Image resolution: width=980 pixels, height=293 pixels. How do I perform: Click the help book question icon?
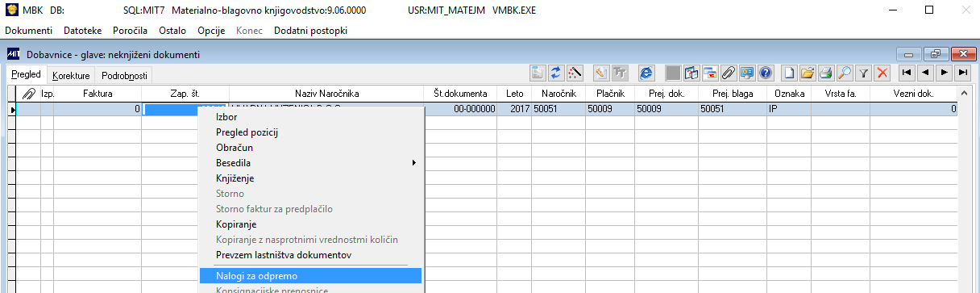(691, 73)
